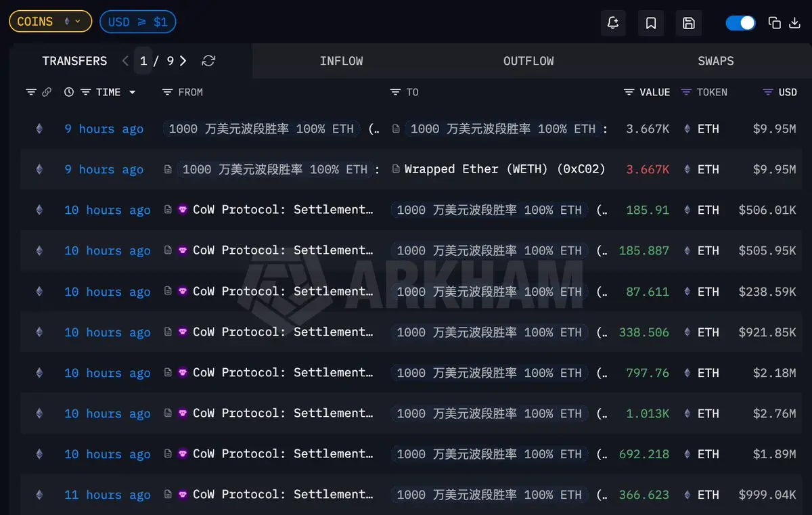Click ETH token icon in the $2.76M row
The image size is (812, 515).
[x=688, y=413]
